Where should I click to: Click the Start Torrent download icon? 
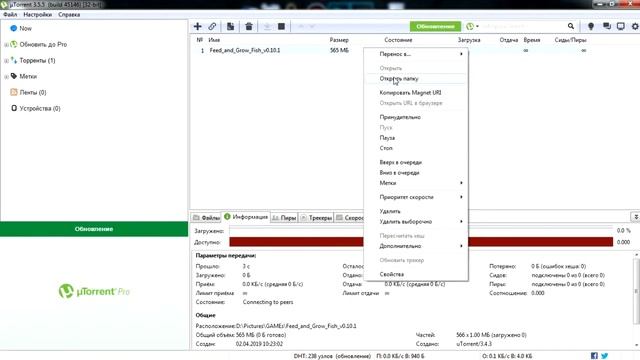pos(267,27)
